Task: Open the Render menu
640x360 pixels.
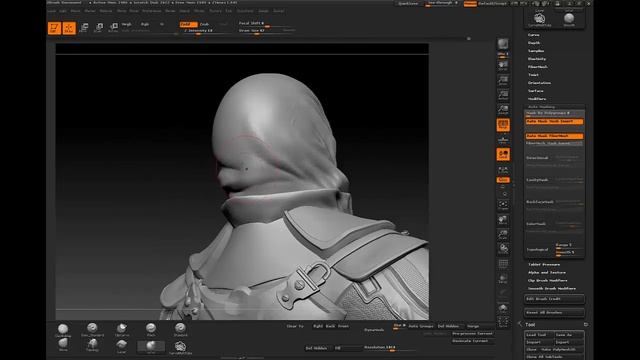Action: [x=170, y=11]
